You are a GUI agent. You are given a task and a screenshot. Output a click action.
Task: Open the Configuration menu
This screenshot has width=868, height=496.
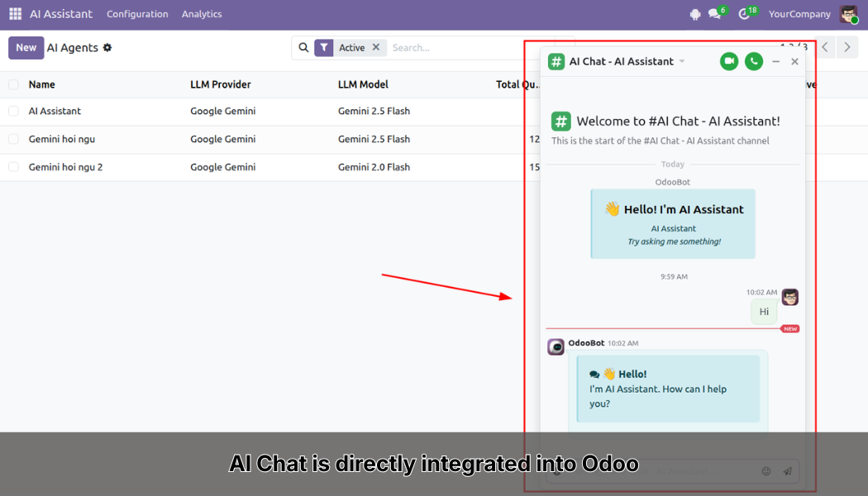click(x=137, y=14)
